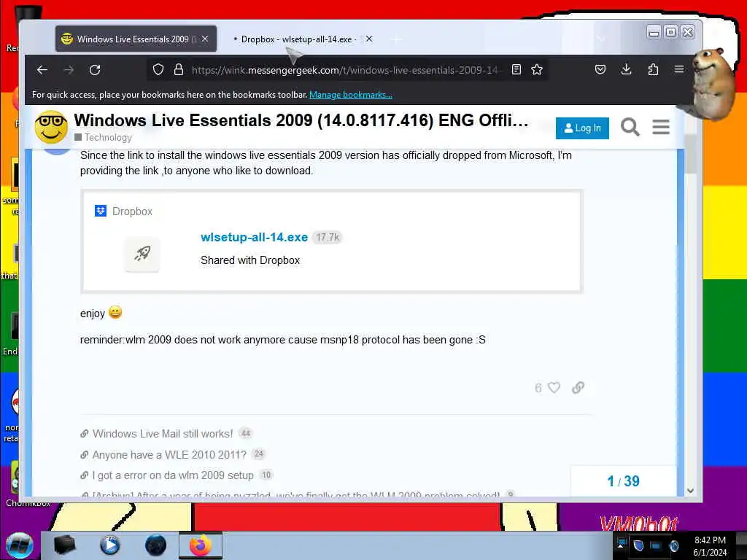
Task: Click the MessengerGeek smiley logo
Action: point(51,127)
